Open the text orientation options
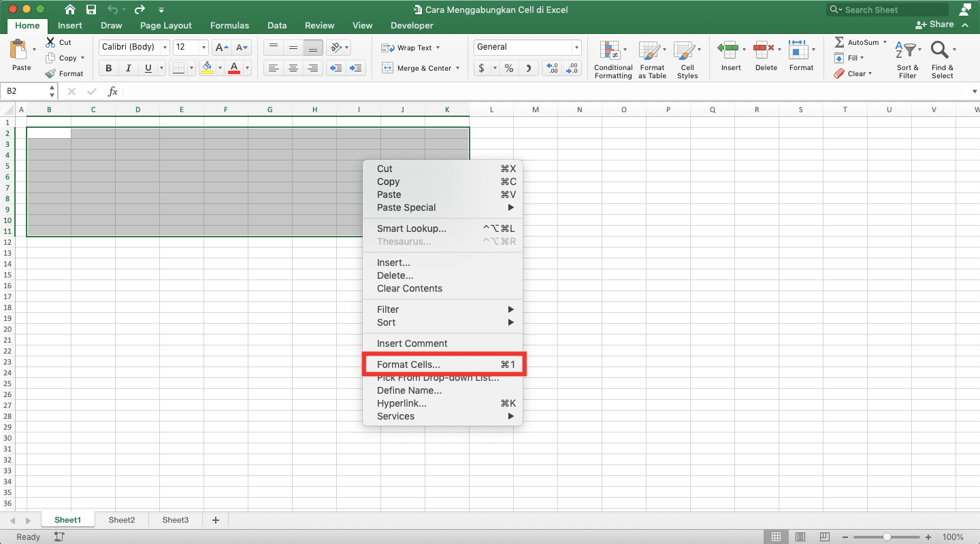 pos(338,48)
